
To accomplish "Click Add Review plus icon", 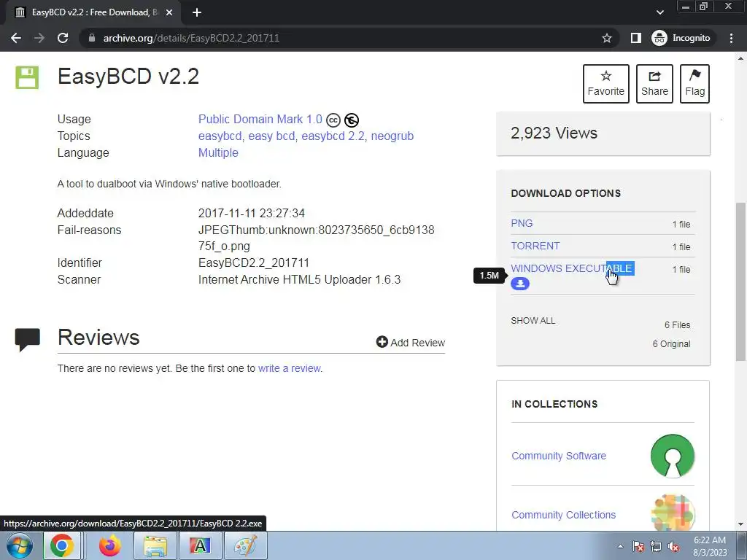I will tap(382, 342).
